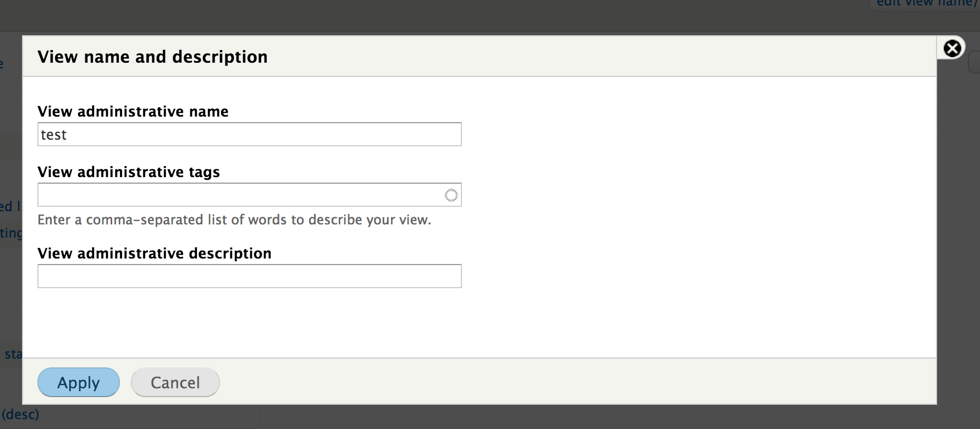This screenshot has height=429, width=980.
Task: Cancel the view name changes
Action: coord(175,382)
